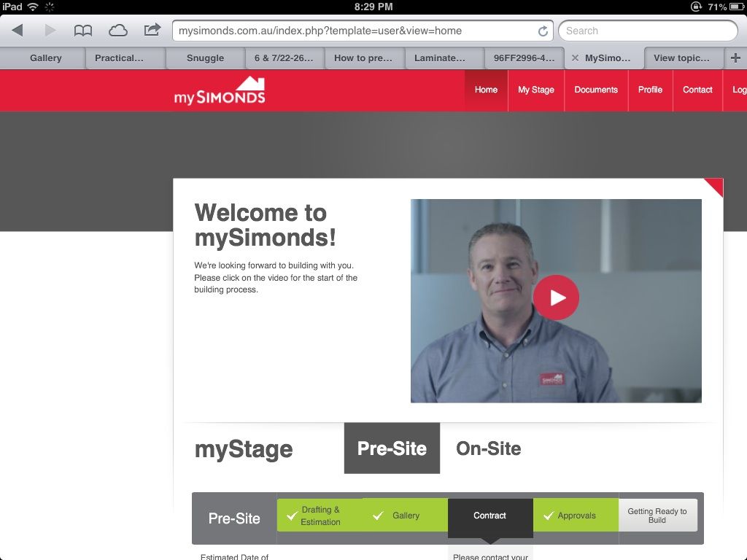Go to Profile page
The width and height of the screenshot is (747, 560).
pyautogui.click(x=650, y=90)
